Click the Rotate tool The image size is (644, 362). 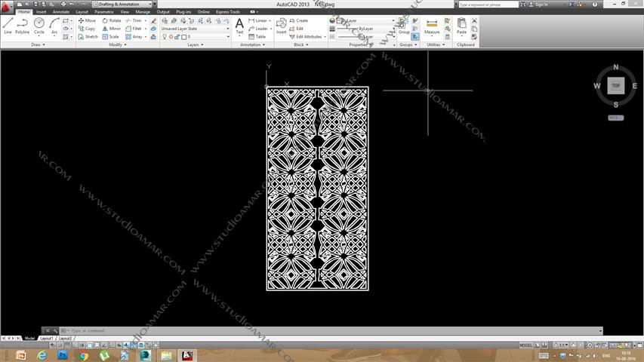click(111, 20)
